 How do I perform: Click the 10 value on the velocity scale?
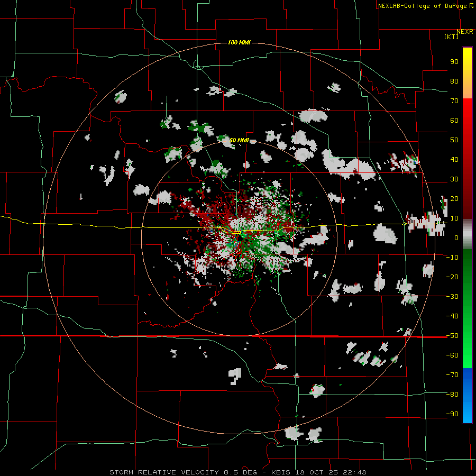tap(454, 218)
